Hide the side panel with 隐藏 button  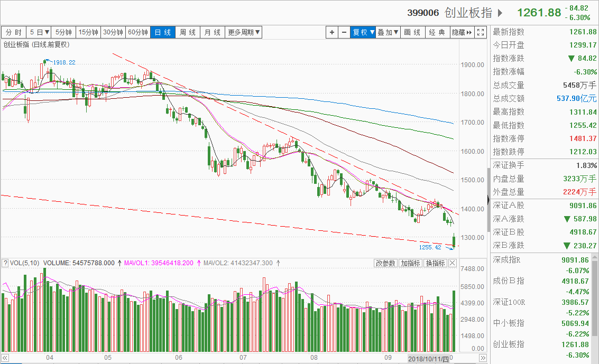[462, 32]
